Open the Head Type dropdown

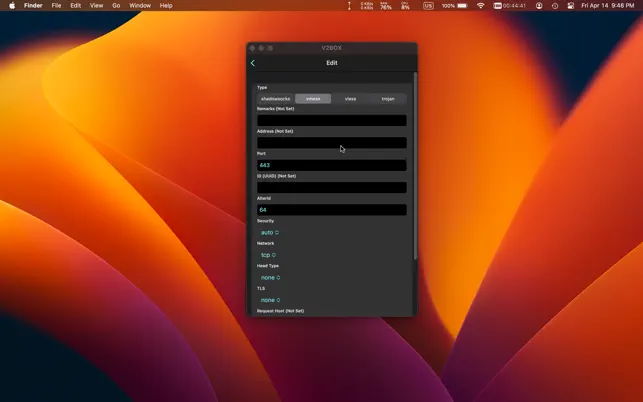coord(271,278)
